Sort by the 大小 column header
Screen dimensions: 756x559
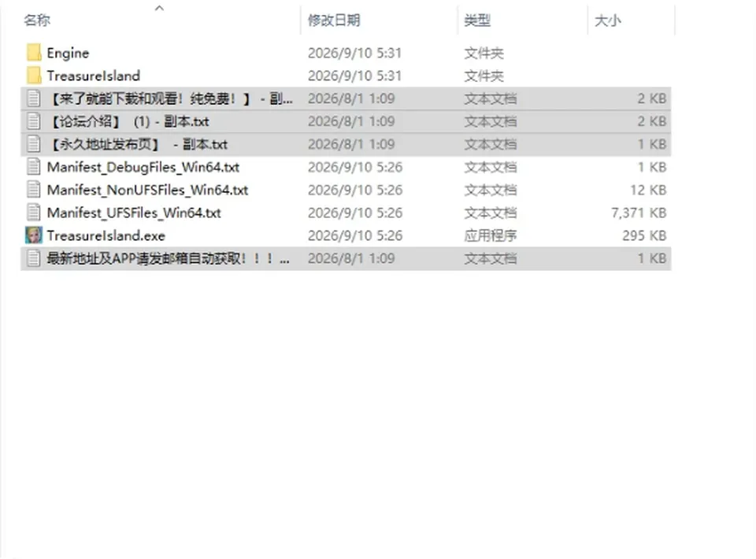[608, 20]
